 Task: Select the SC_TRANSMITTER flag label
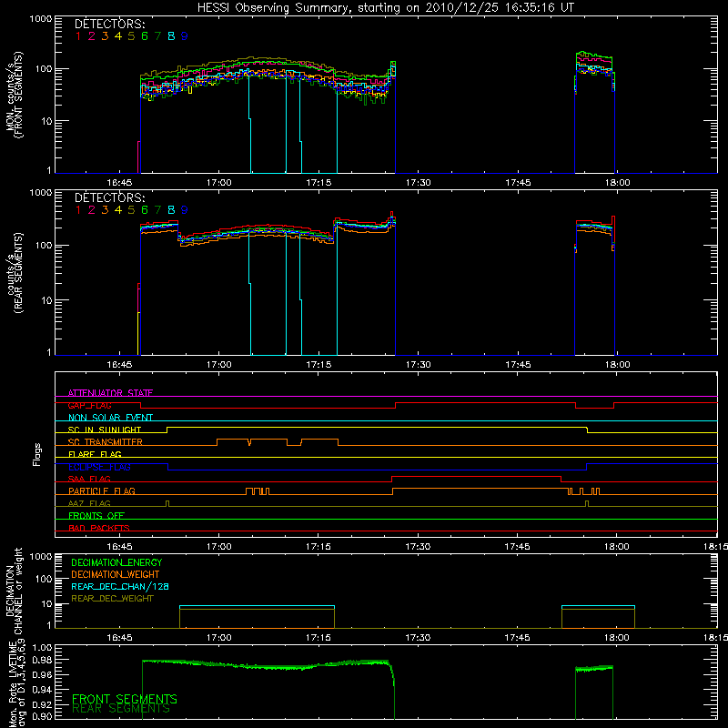tap(106, 442)
